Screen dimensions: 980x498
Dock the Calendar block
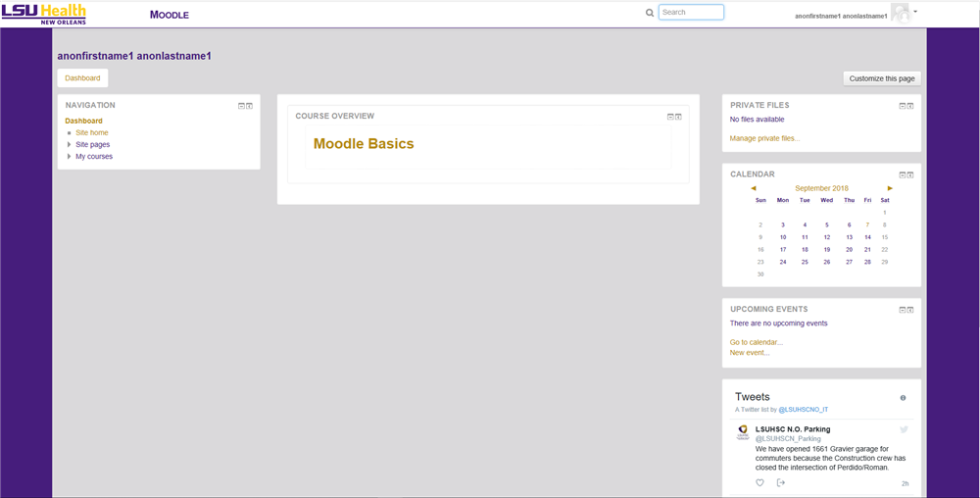coord(910,174)
